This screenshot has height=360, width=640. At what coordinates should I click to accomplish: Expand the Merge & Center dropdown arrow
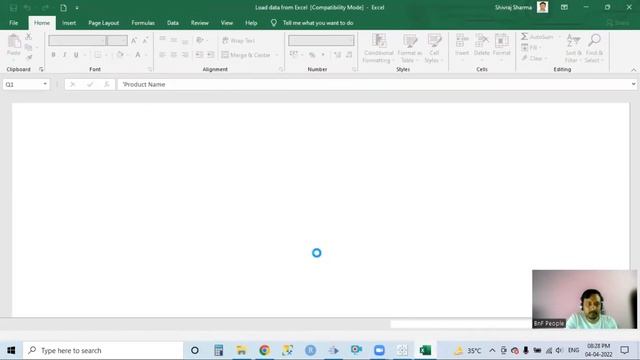277,55
